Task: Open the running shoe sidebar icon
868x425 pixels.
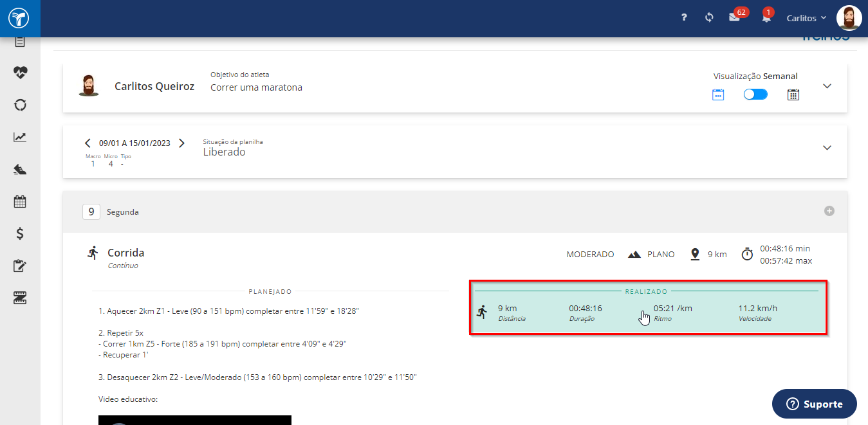Action: 20,169
